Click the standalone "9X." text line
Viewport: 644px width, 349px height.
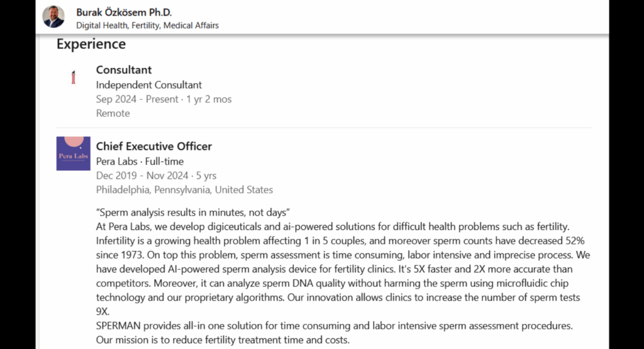[x=104, y=311]
